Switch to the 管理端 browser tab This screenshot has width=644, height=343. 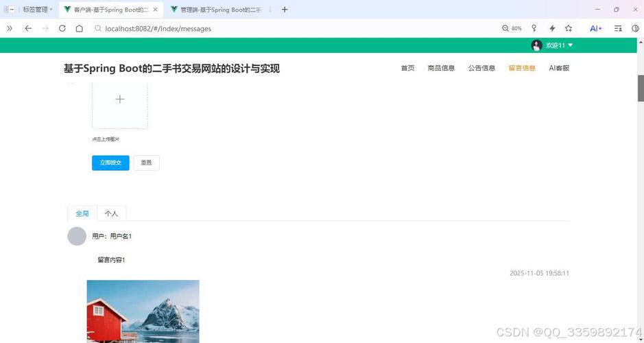point(217,10)
